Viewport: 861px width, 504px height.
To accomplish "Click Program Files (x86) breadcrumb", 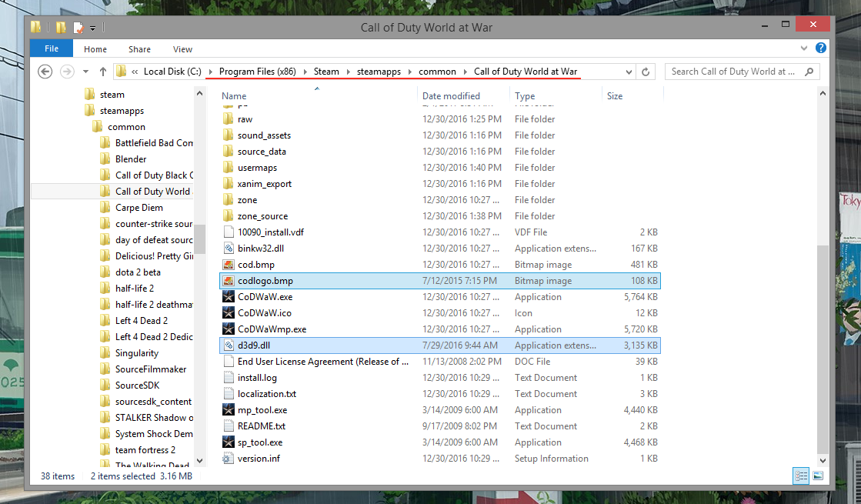I will [258, 72].
